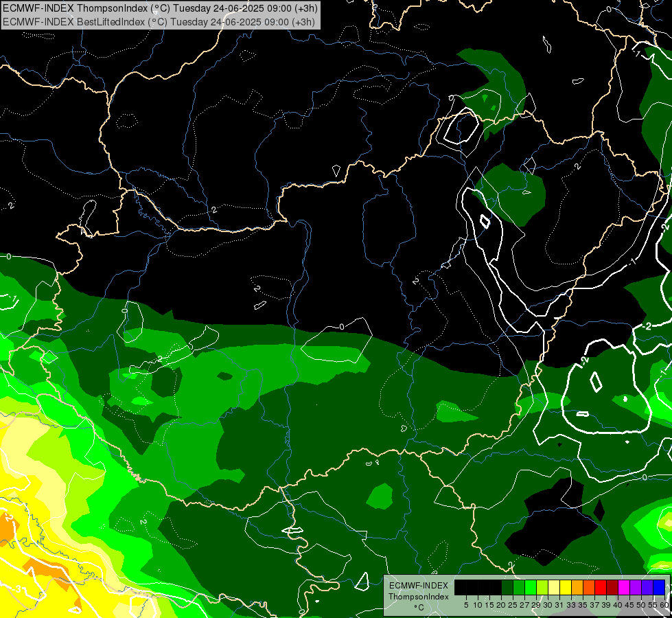Click the legend tick value 10
Image resolution: width=672 pixels, height=618 pixels.
pos(478,605)
